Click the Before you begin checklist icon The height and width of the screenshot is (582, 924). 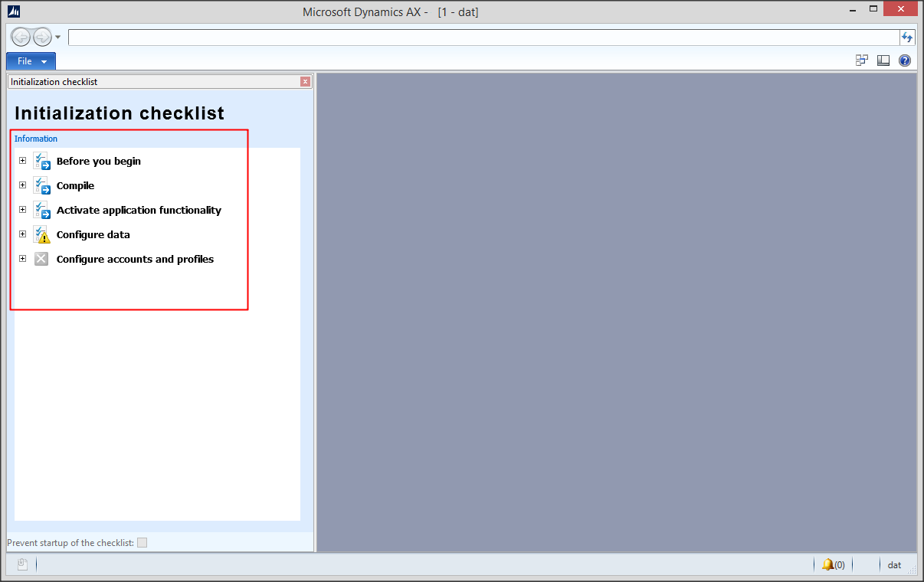click(x=41, y=161)
